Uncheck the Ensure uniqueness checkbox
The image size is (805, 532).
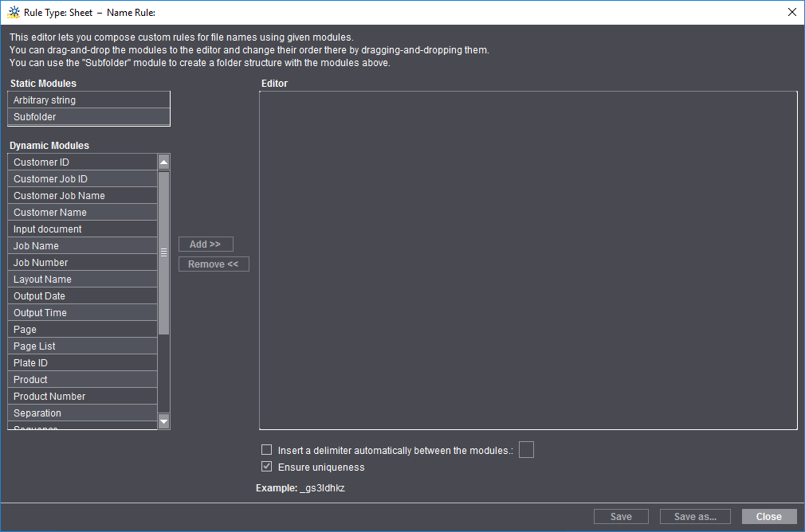tap(267, 467)
